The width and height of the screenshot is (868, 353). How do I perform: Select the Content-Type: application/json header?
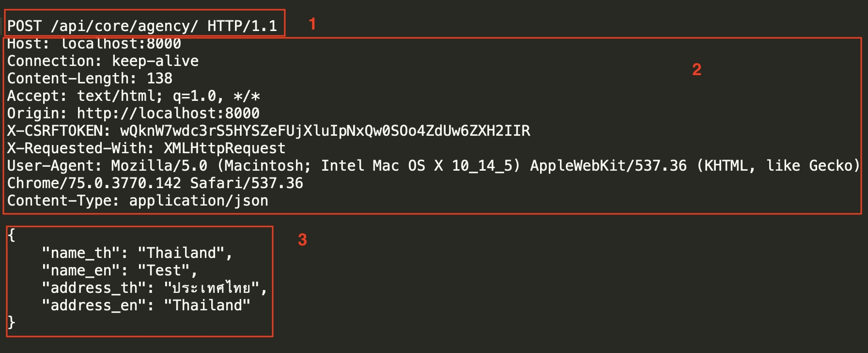138,201
